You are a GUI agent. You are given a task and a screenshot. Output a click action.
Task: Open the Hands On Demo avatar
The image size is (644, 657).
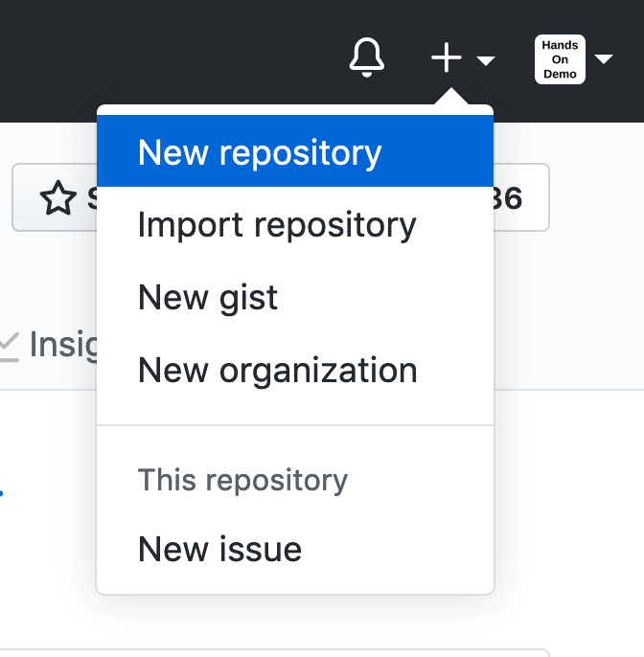pos(560,59)
